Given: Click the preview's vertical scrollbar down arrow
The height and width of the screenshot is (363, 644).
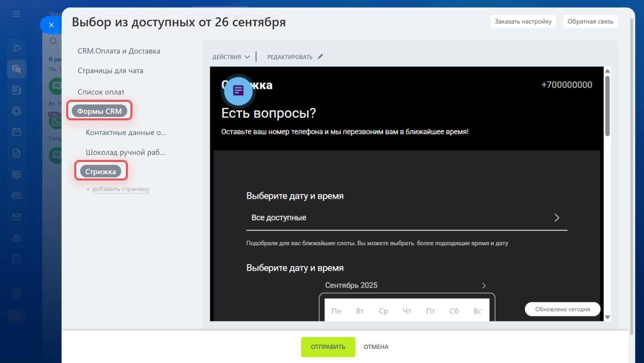Looking at the screenshot, I should tap(607, 317).
